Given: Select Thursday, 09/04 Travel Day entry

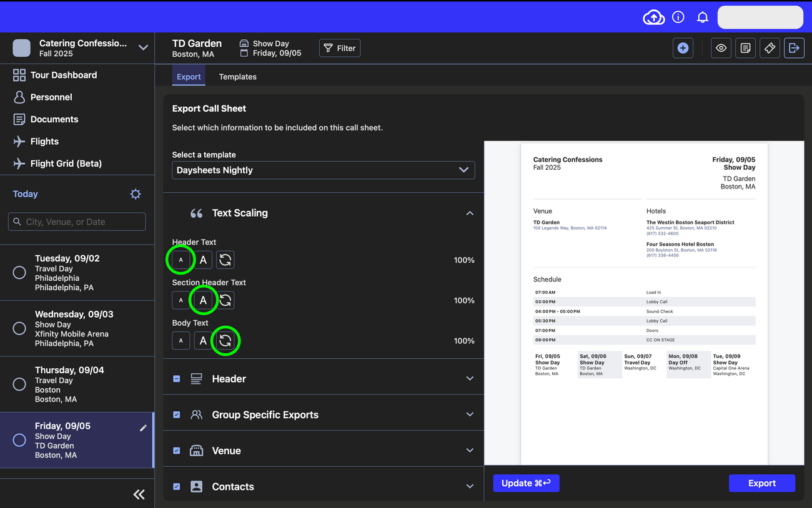Looking at the screenshot, I should (x=77, y=384).
